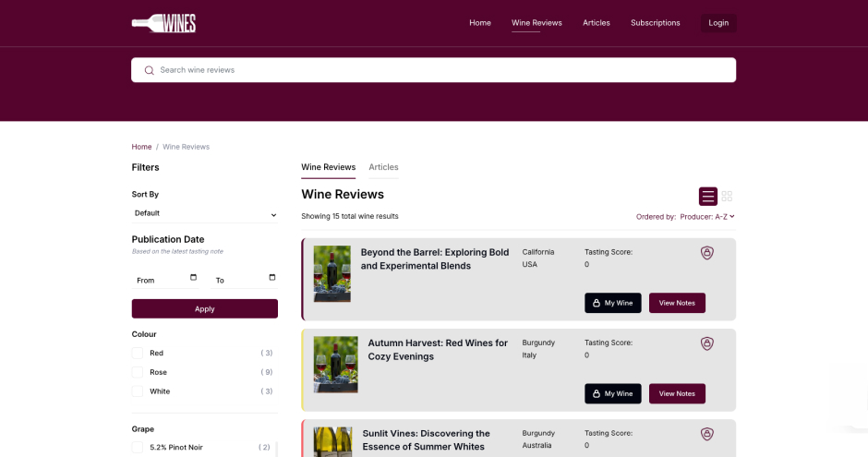Click lock badge on Beyond the Barrel card
This screenshot has width=868, height=457.
pyautogui.click(x=707, y=253)
